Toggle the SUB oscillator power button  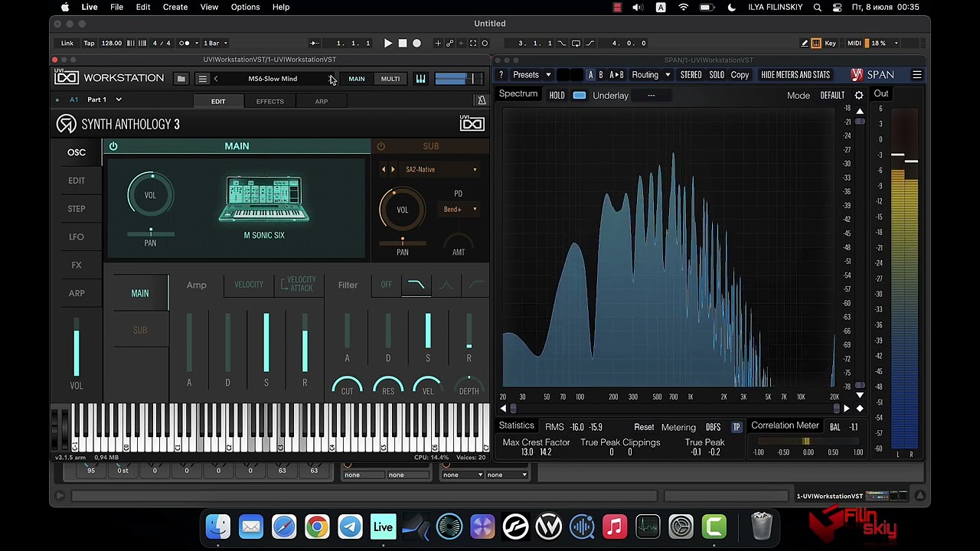381,146
